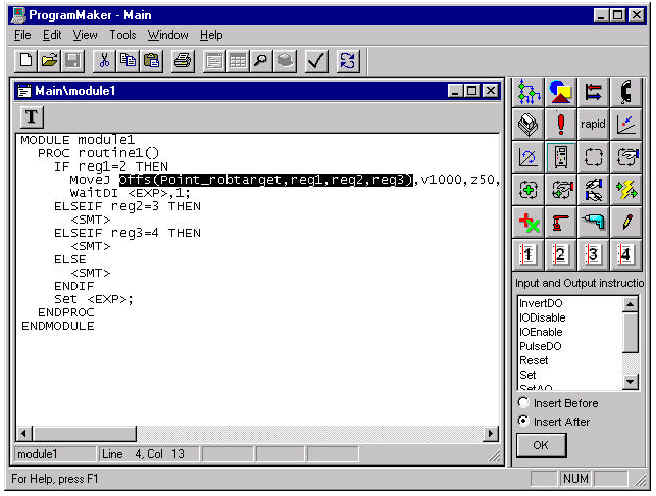Select the two hands palette icon
The height and width of the screenshot is (496, 656).
(593, 189)
